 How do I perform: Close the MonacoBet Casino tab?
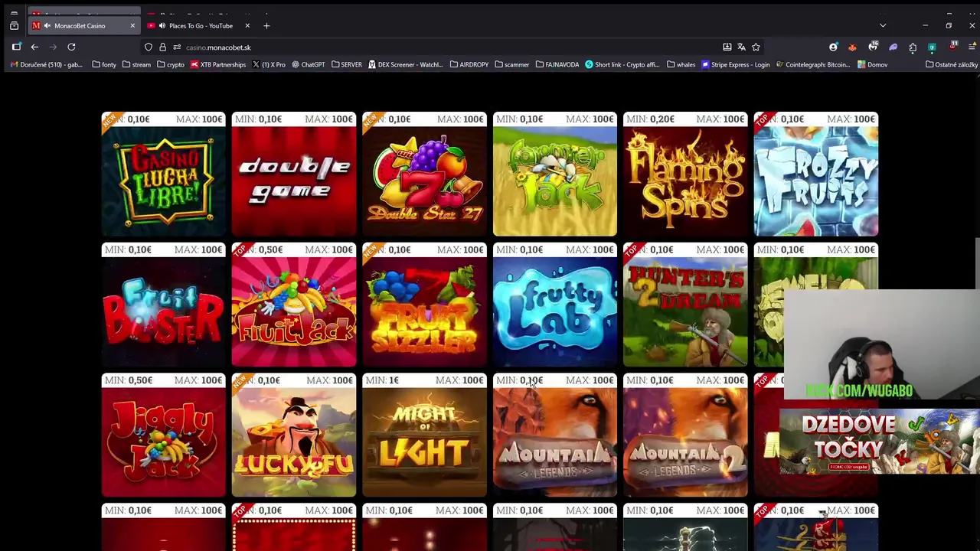pos(132,26)
